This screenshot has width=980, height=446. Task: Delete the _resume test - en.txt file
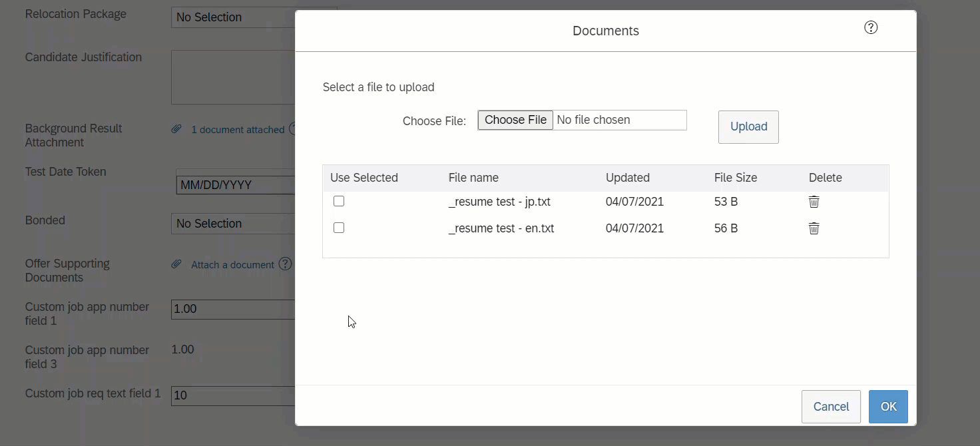tap(814, 228)
